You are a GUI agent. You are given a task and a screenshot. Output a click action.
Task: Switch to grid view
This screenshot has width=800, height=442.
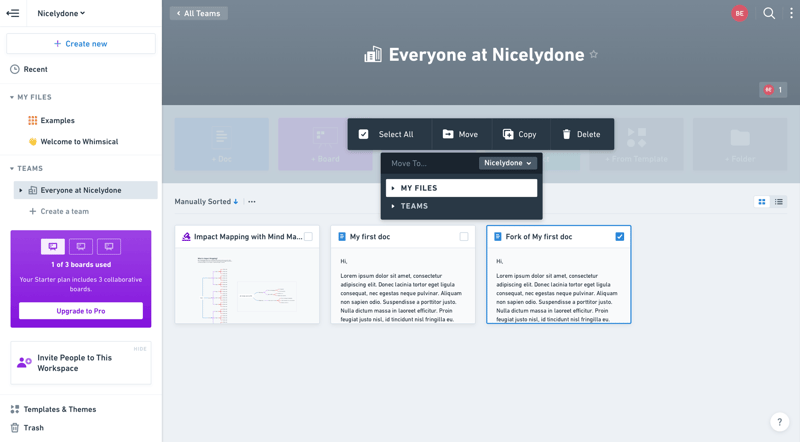click(x=762, y=202)
